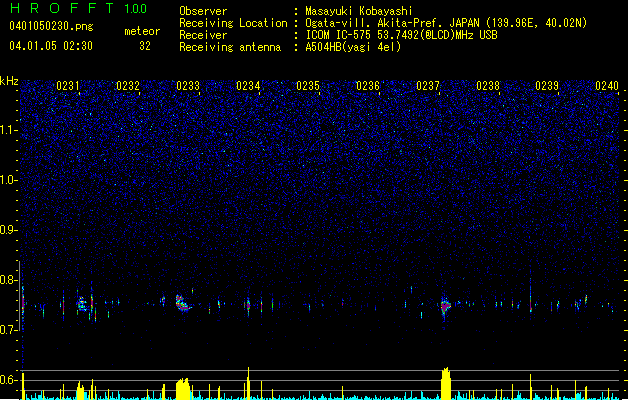Click the date stamp 04.01.05 02:30
Screen dimensions: 629x400
(51, 46)
